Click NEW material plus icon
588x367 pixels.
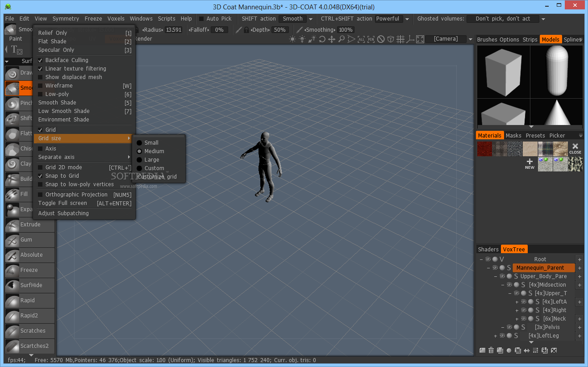point(530,163)
